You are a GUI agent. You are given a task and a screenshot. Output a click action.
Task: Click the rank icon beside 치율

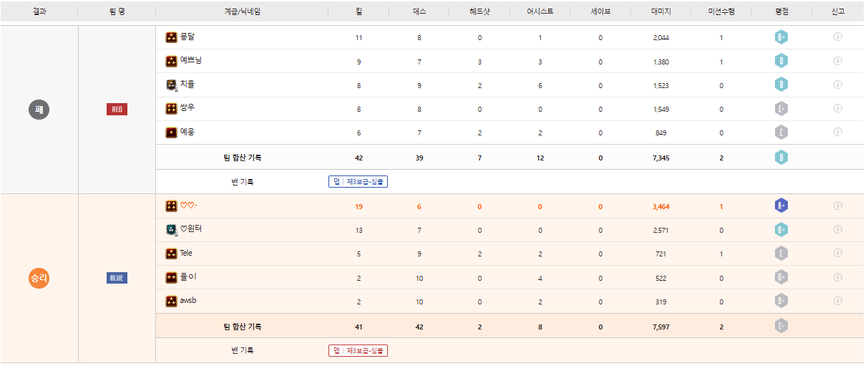coord(171,85)
